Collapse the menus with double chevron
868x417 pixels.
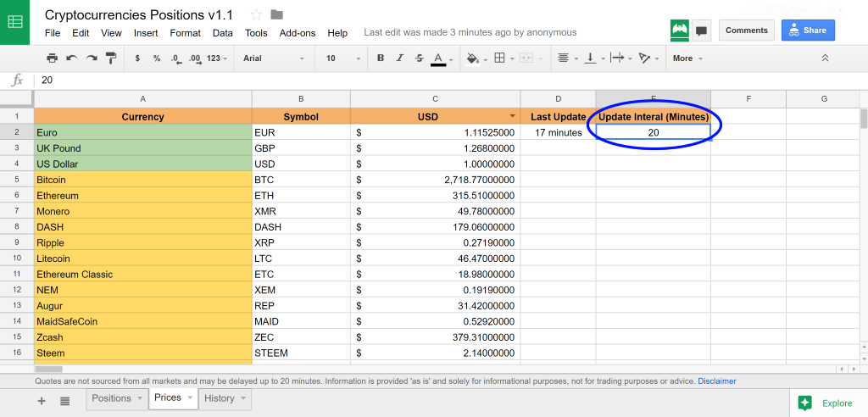(x=825, y=58)
